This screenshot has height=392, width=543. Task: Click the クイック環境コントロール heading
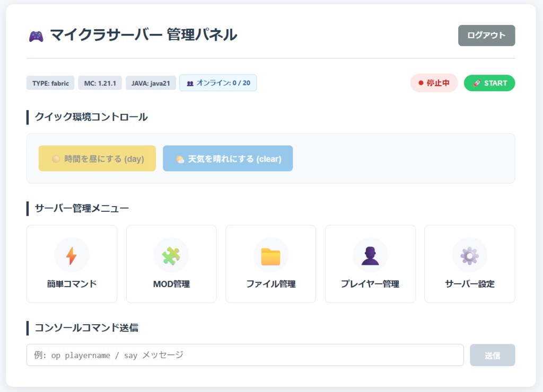pyautogui.click(x=91, y=117)
